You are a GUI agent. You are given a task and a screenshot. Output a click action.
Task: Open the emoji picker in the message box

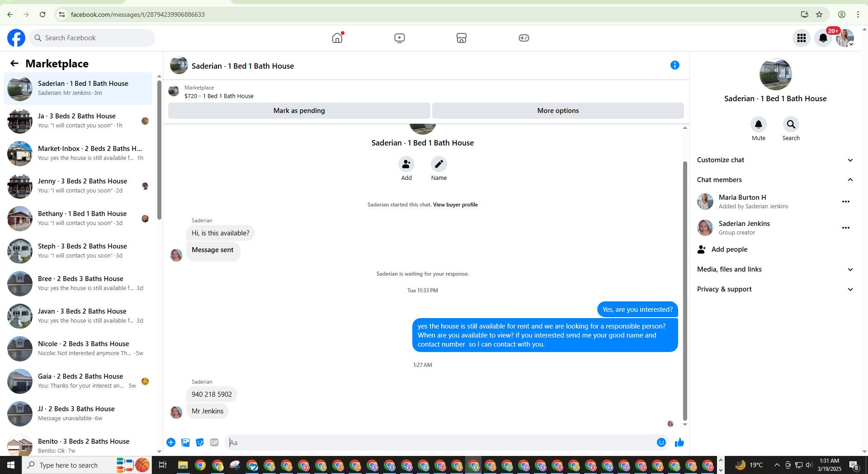tap(661, 442)
